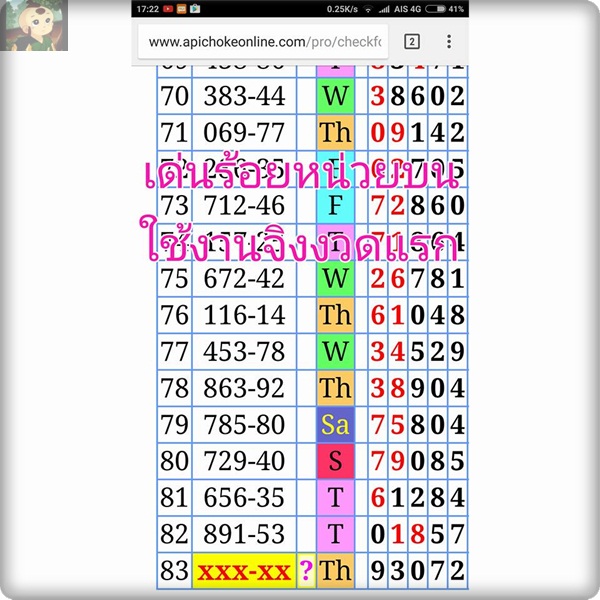Open the browser three-dot menu
This screenshot has height=600, width=600.
pos(449,41)
